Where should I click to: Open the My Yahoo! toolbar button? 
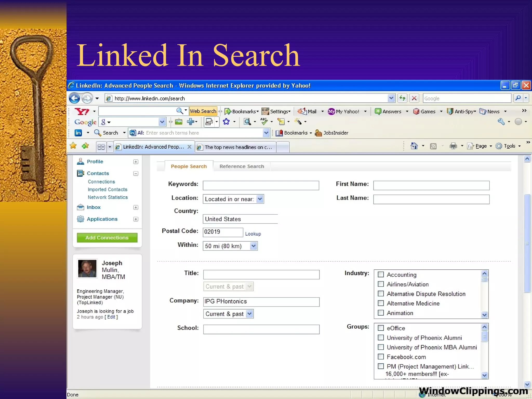[x=343, y=111]
